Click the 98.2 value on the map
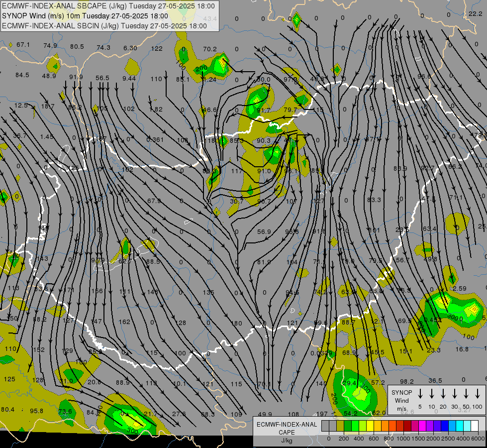The height and width of the screenshot is (448, 487). click(407, 381)
